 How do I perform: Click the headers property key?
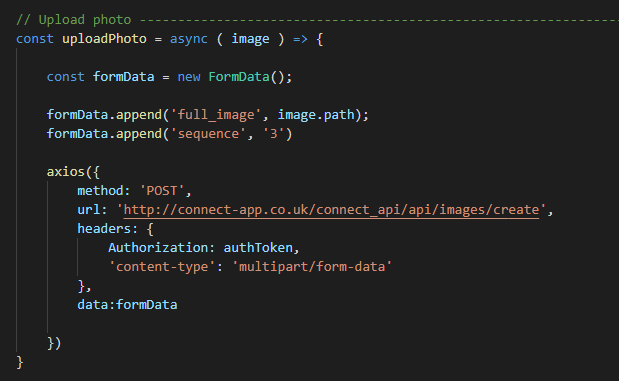click(104, 229)
